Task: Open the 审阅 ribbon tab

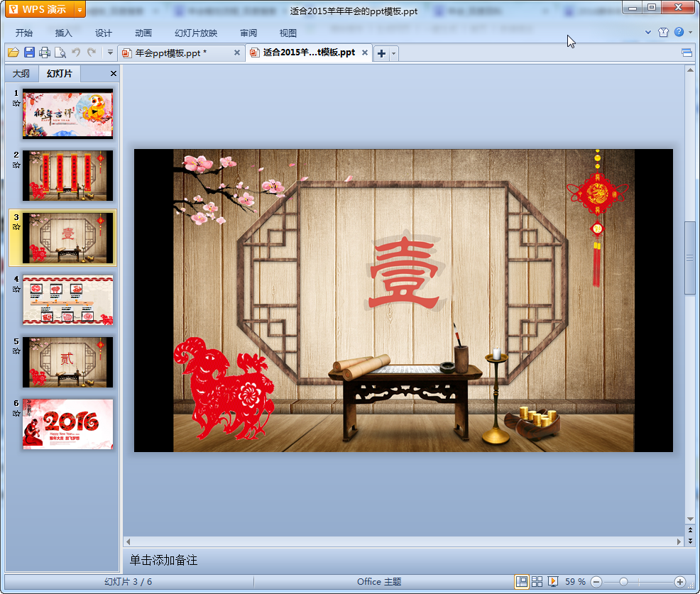Action: click(248, 33)
